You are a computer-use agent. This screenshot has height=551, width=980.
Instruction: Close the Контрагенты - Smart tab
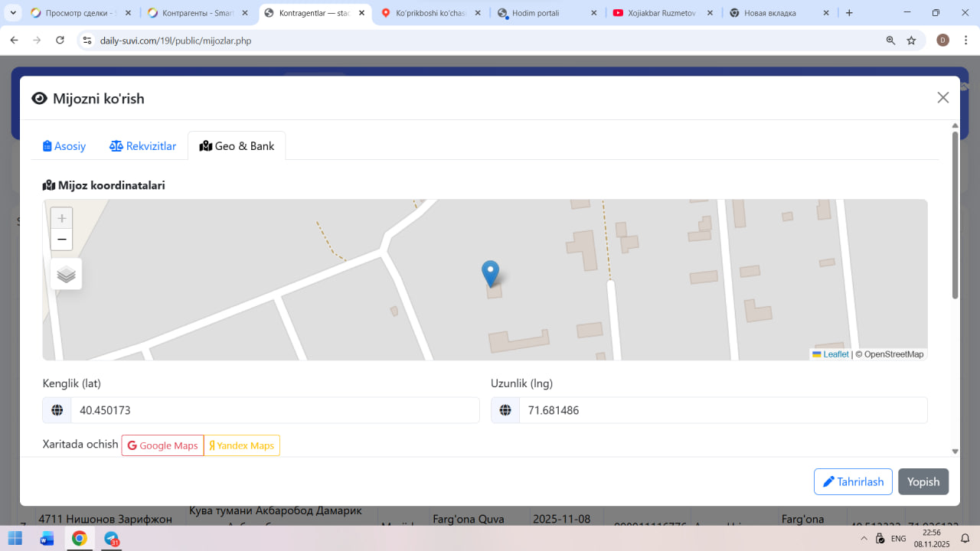[245, 13]
